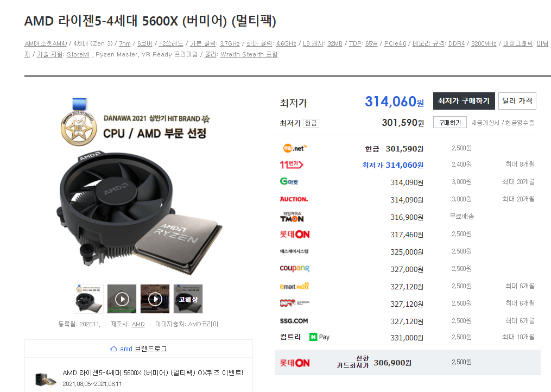Open the AMD(소켓AM4) spec link
551x392 pixels.
point(46,43)
